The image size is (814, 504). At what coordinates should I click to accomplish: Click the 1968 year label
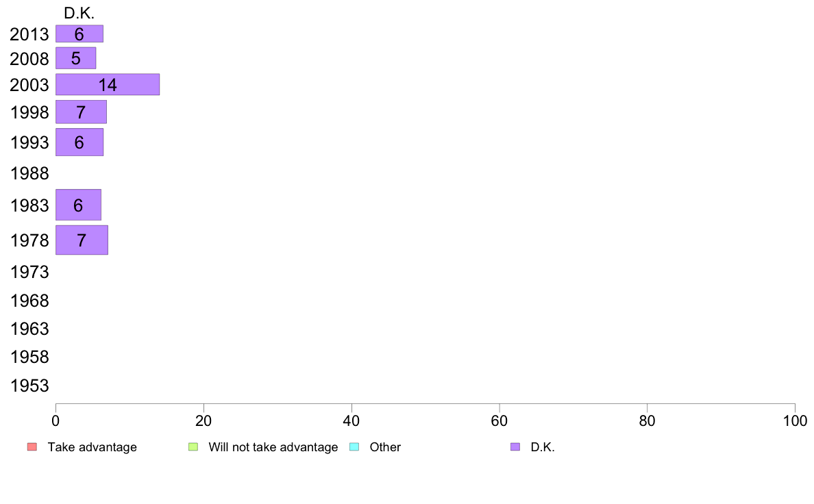pyautogui.click(x=29, y=301)
